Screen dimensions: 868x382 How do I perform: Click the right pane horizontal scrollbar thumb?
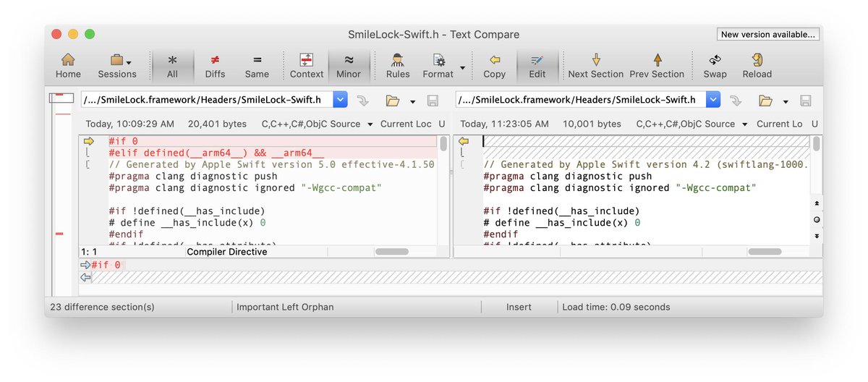coord(765,252)
